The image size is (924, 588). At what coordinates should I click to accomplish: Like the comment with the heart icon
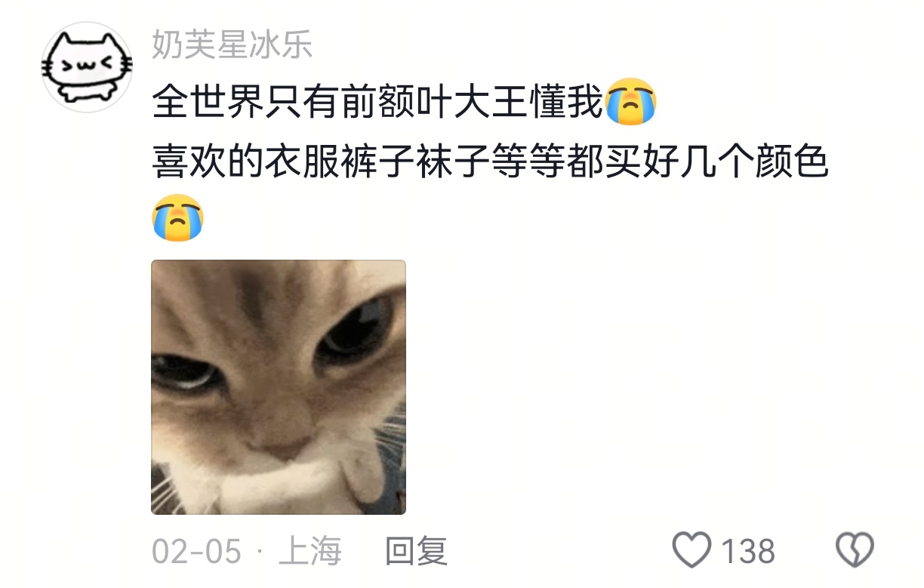coord(691,550)
